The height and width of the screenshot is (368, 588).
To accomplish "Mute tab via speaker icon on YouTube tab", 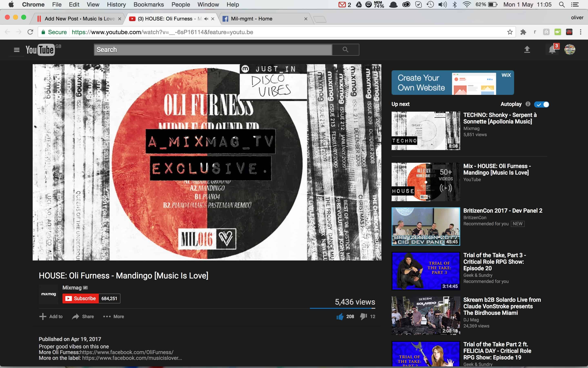I will 206,19.
